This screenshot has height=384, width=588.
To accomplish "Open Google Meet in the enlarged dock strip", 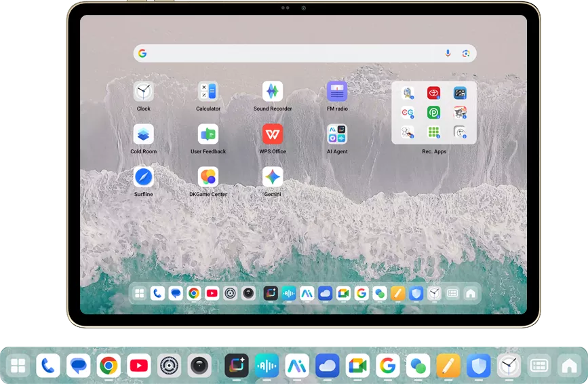I will coord(357,366).
